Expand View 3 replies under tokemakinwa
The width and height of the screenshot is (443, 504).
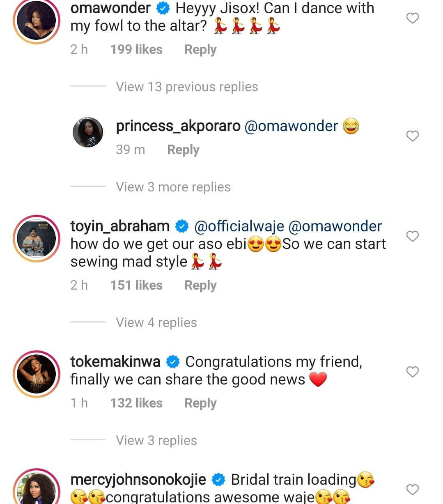click(156, 440)
